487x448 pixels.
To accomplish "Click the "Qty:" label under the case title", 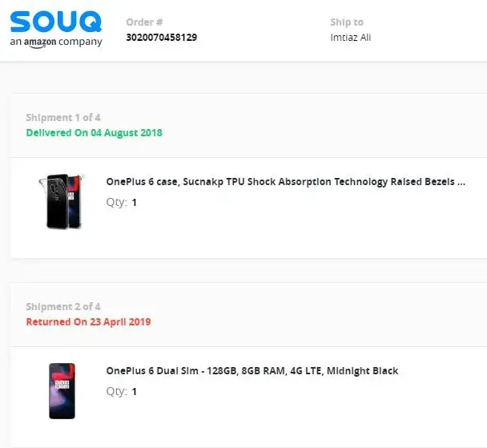I will pyautogui.click(x=116, y=203).
